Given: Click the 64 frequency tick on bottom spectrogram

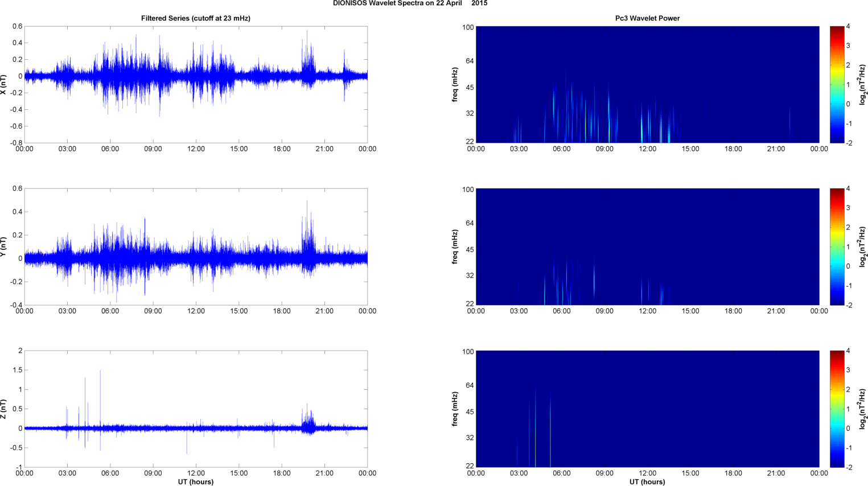Looking at the screenshot, I should point(470,385).
